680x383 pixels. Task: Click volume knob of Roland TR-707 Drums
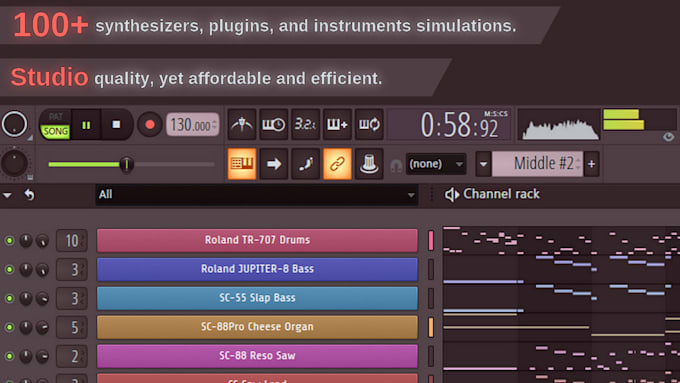tap(42, 240)
